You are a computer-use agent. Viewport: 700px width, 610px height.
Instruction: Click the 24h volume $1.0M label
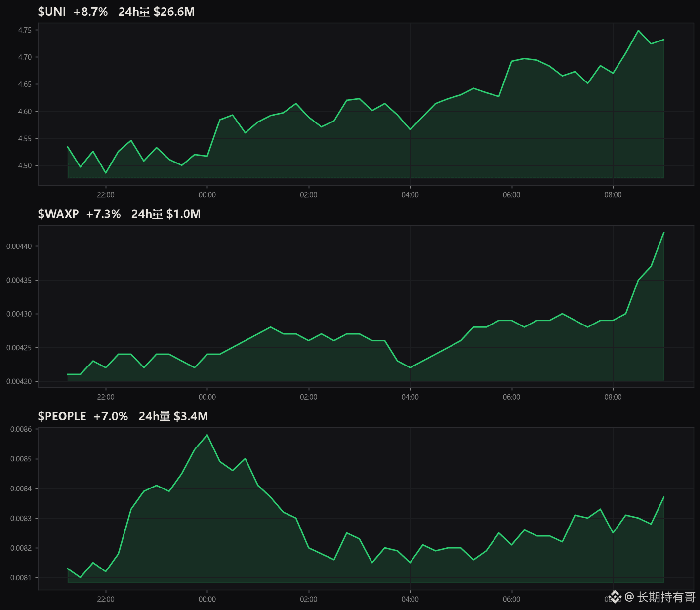166,214
